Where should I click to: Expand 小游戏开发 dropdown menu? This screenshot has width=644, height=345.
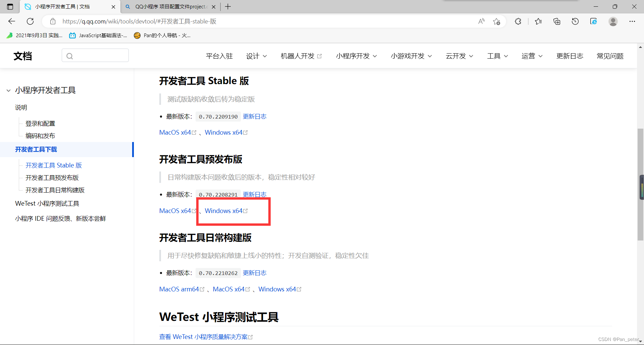(x=411, y=56)
